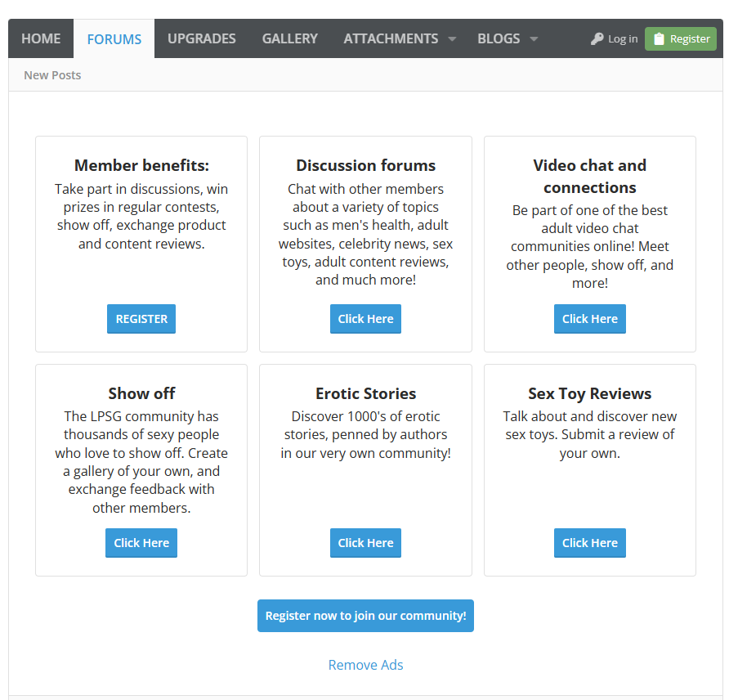Click text 'Take part in discussions, win'
Viewport: 729px width, 700px height.
(141, 189)
